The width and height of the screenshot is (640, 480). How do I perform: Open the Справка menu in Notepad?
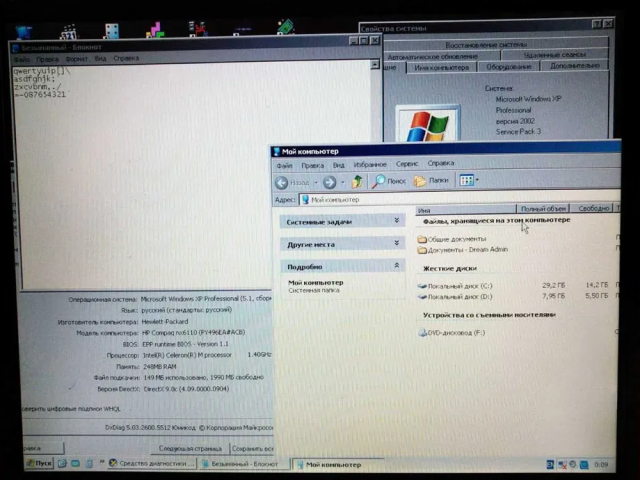click(x=126, y=58)
